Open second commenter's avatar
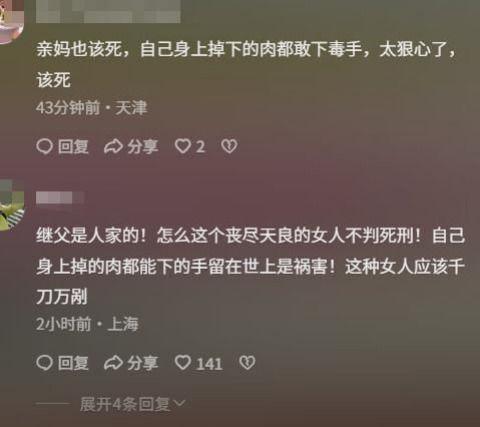480x427 pixels. click(12, 205)
